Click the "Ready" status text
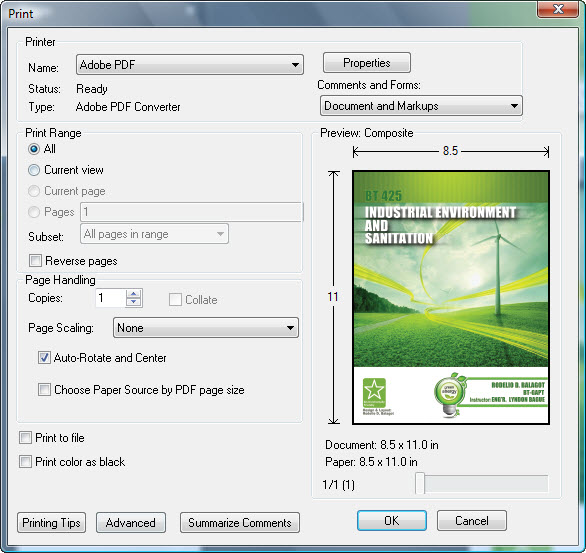This screenshot has height=553, width=586. (92, 89)
